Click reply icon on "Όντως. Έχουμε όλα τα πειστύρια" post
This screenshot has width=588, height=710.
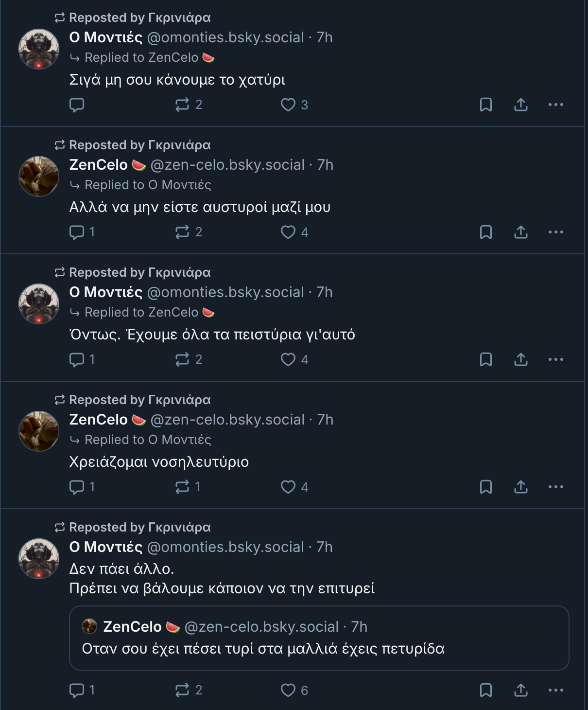(77, 359)
